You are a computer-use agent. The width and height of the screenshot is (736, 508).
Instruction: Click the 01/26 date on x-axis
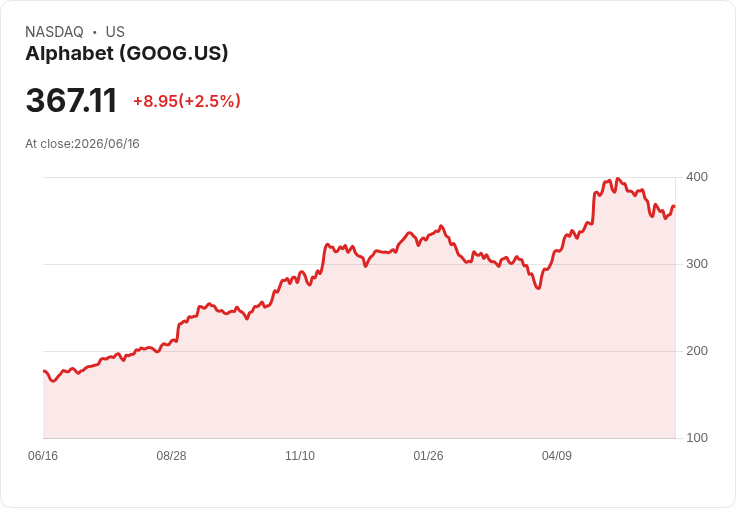tap(428, 455)
